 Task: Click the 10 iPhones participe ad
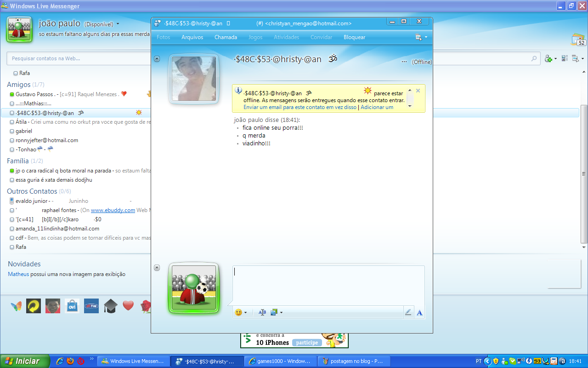click(294, 340)
